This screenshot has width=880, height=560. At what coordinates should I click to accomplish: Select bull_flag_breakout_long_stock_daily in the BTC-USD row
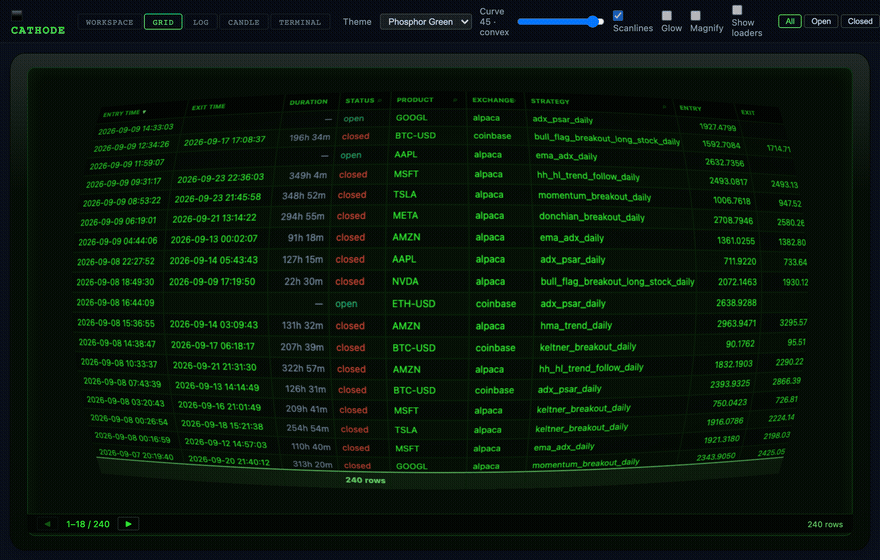coord(607,139)
